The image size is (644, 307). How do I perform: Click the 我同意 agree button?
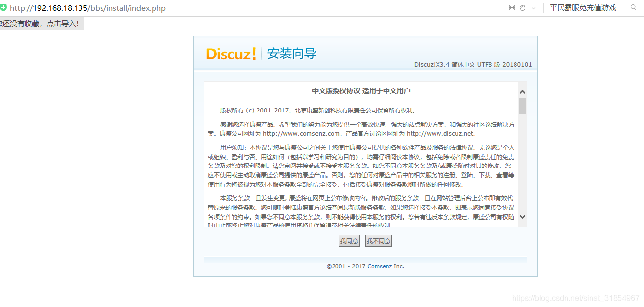349,241
